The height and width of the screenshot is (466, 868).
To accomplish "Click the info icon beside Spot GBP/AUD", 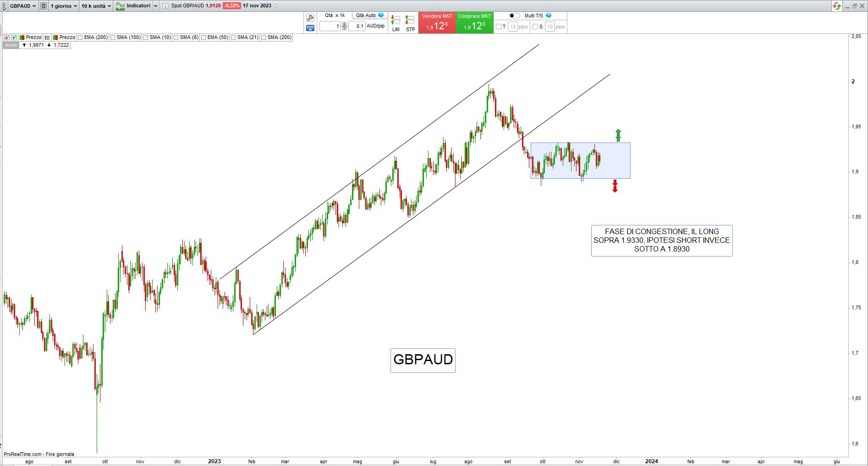I will [x=165, y=6].
